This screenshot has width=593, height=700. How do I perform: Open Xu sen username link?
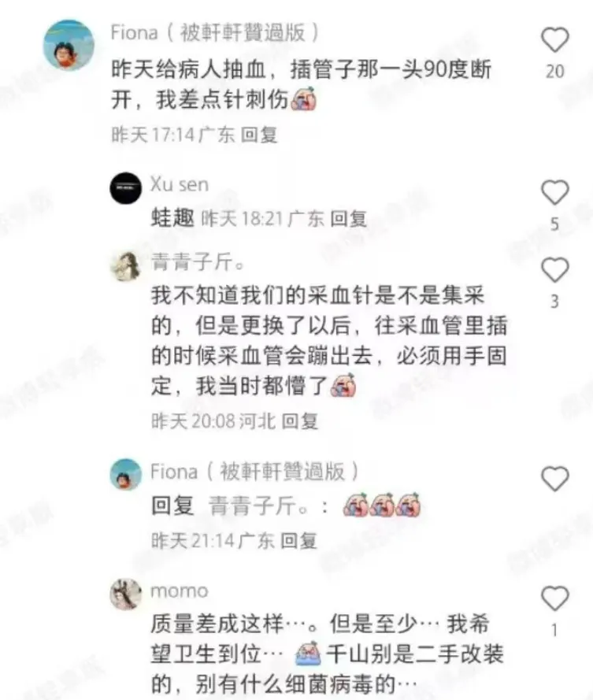pos(180,184)
